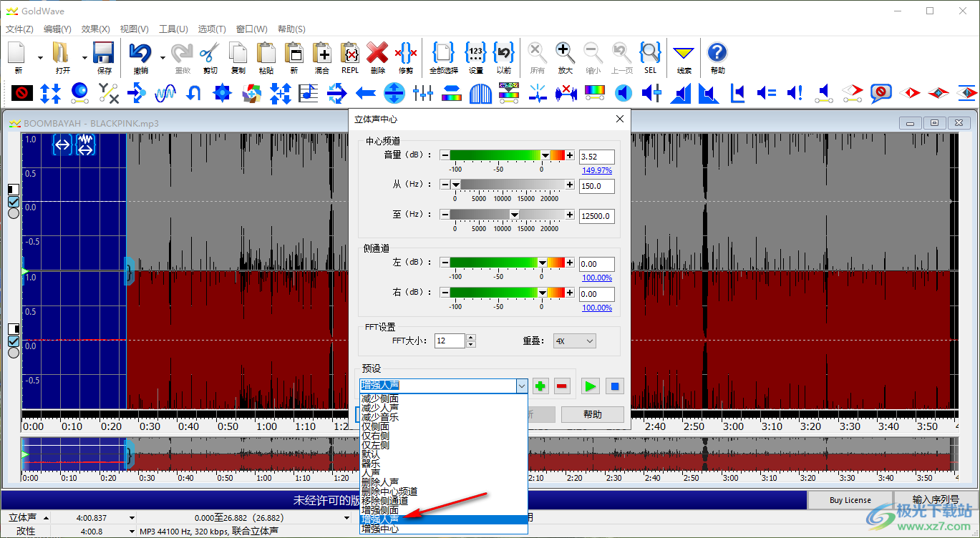Viewport: 980px width, 538px height.
Task: Click the 帮助 button in the dialog
Action: point(593,414)
